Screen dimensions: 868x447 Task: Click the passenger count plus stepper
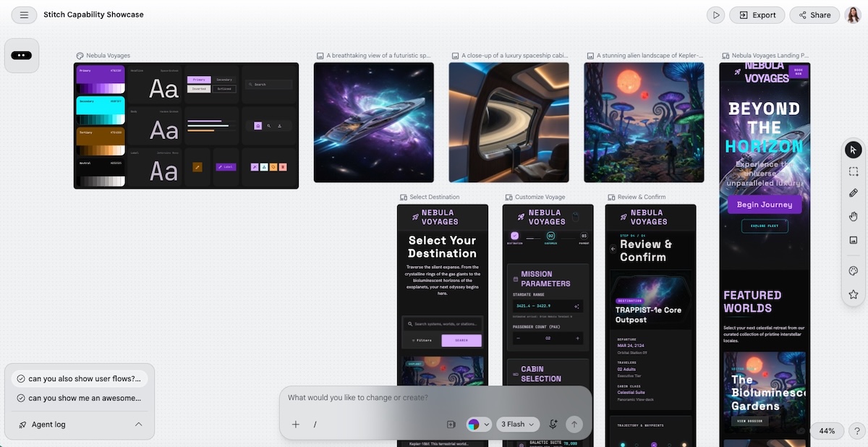point(577,338)
